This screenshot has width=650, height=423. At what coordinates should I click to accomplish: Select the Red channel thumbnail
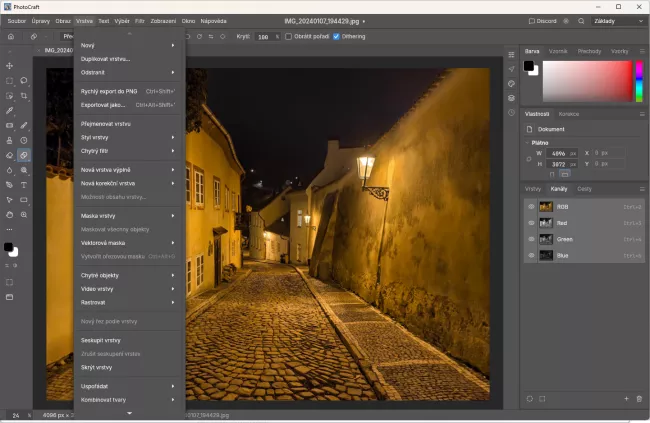tap(546, 223)
